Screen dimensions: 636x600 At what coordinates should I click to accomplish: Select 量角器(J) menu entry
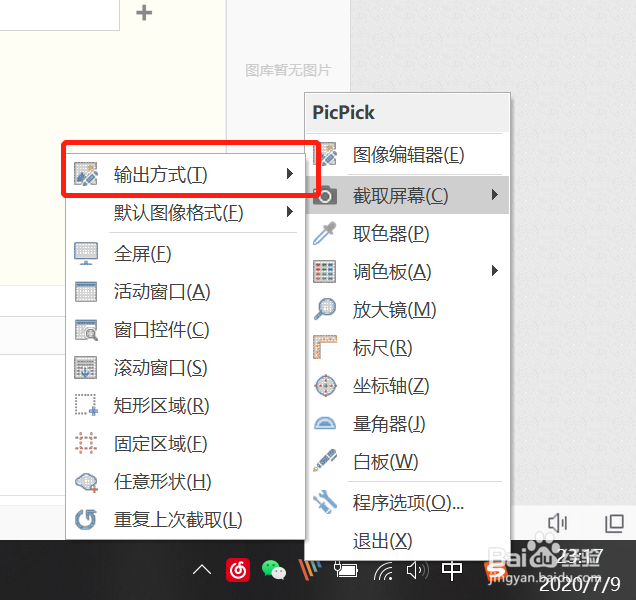[x=408, y=424]
